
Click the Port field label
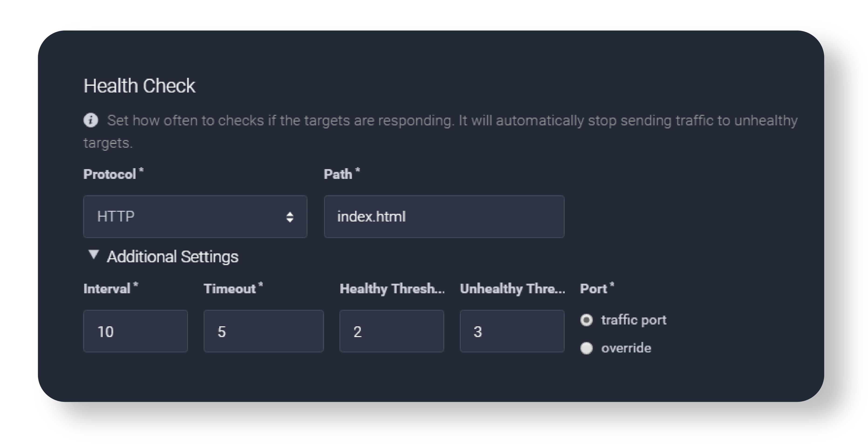coord(593,289)
